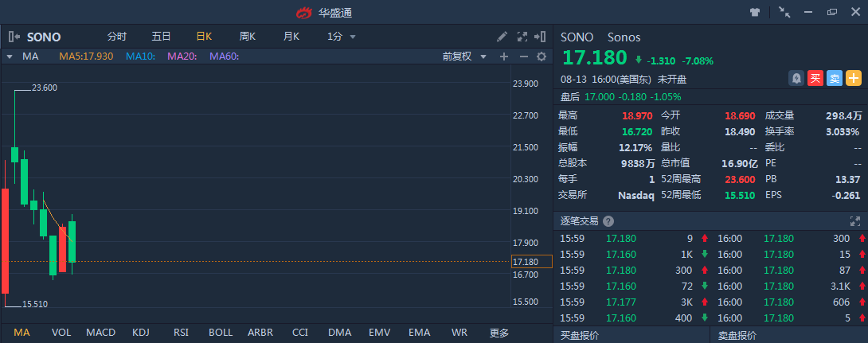Collapse the right quote panel
The height and width of the screenshot is (343, 868).
(541, 37)
